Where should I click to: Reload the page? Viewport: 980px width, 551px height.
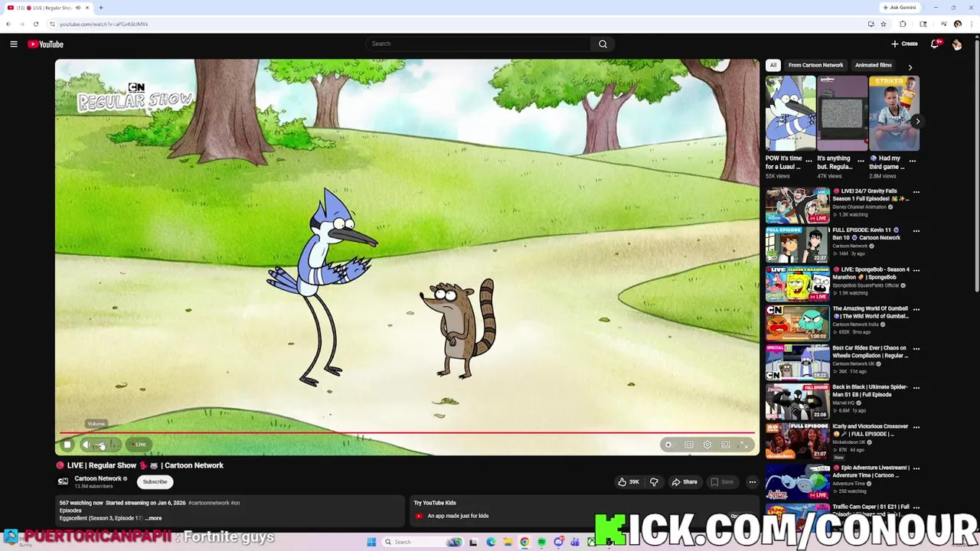pos(35,24)
